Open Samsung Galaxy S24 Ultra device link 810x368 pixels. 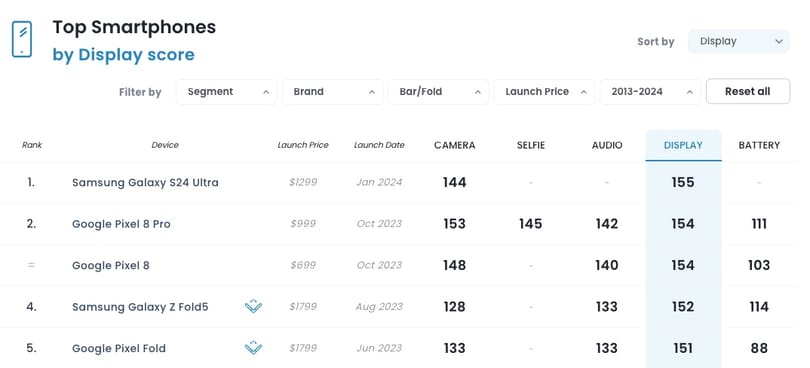point(145,182)
